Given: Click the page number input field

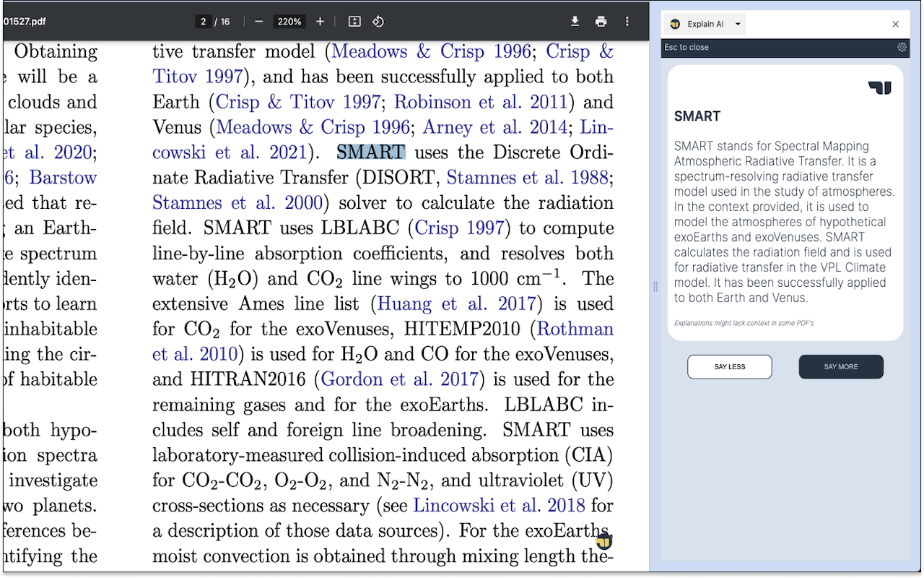Looking at the screenshot, I should point(203,21).
